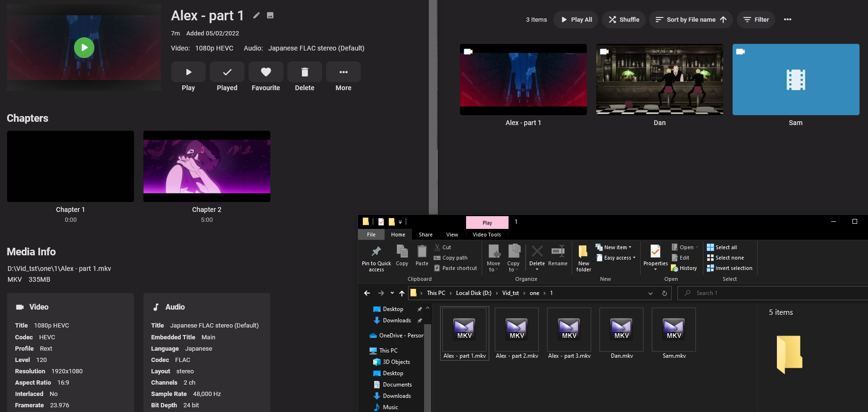Open the Share ribbon tab
868x412 pixels.
(x=426, y=235)
